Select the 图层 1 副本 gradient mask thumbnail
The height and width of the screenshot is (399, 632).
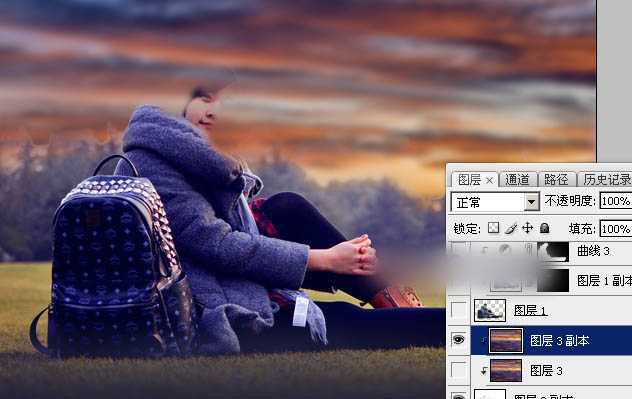pyautogui.click(x=553, y=280)
